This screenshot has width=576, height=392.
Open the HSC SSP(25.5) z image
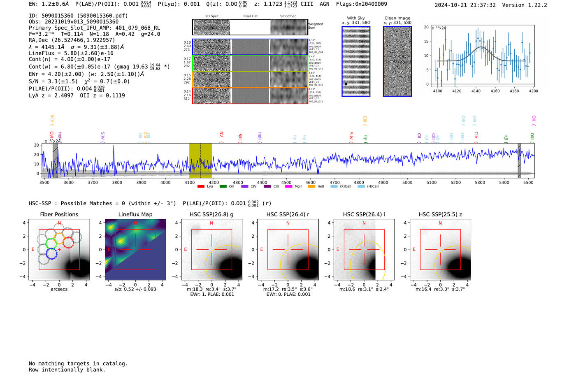440,250
